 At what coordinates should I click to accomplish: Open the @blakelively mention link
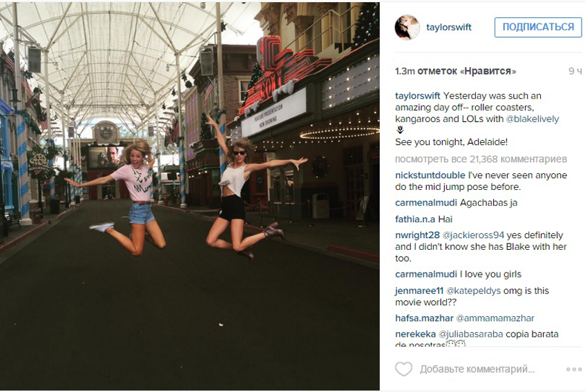(533, 119)
